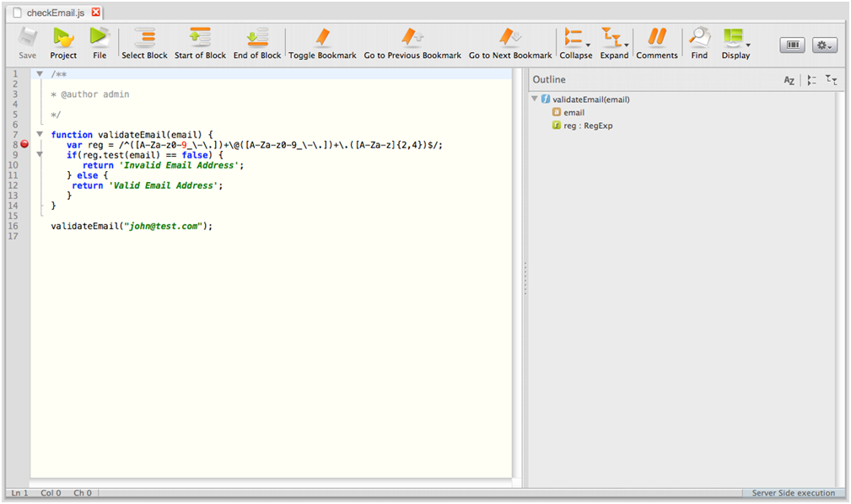Open the Collapse dropdown menu
This screenshot has width=851, height=504.
pos(588,46)
